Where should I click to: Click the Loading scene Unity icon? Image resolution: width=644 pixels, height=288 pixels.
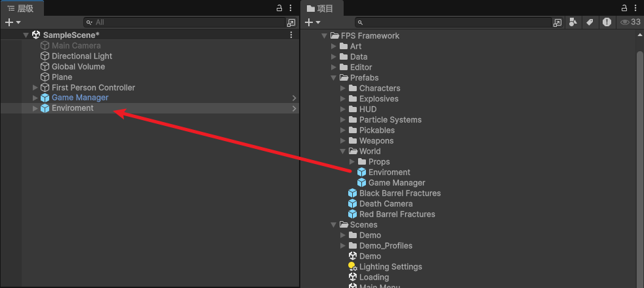pyautogui.click(x=352, y=277)
